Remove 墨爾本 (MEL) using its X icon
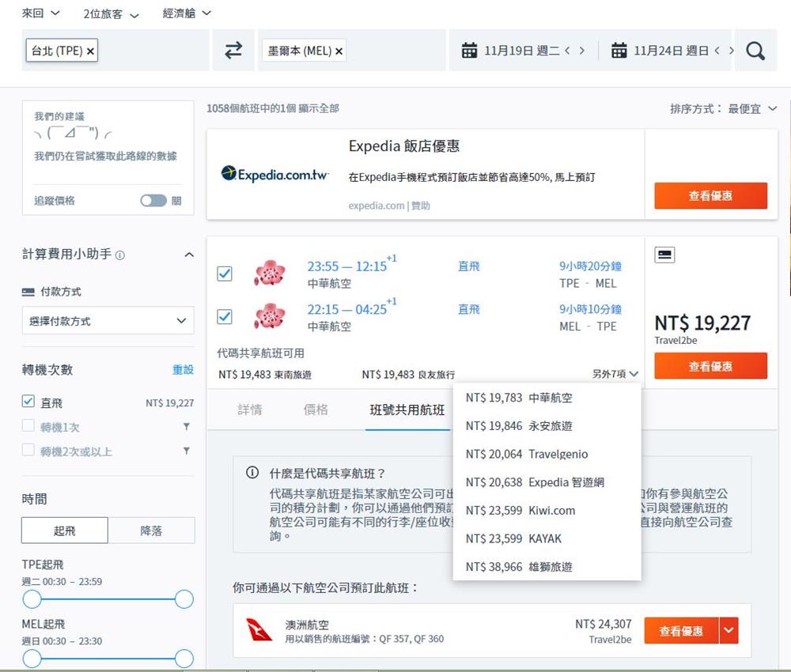This screenshot has width=791, height=672. click(339, 51)
